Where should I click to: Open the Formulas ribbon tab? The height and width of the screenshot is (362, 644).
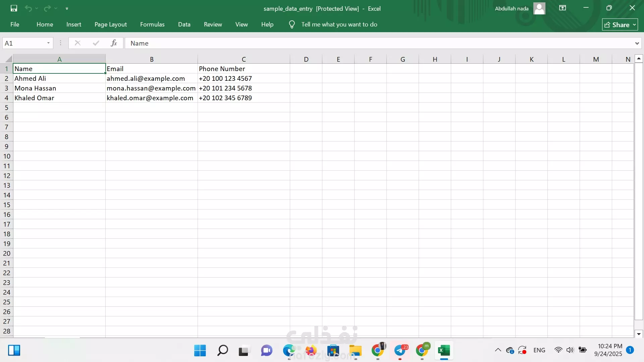(x=152, y=24)
